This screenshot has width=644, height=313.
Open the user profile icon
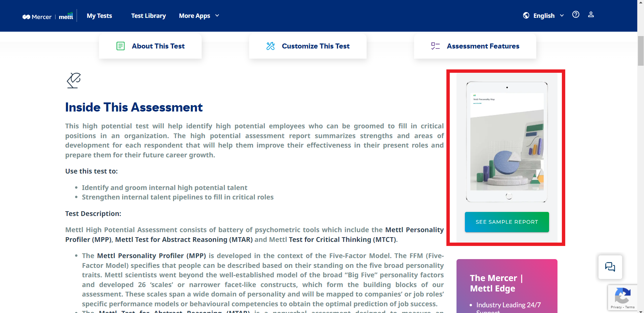click(591, 14)
